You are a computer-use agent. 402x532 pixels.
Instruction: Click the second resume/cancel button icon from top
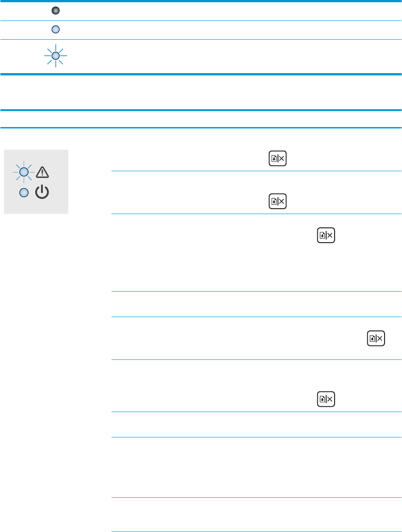(278, 202)
